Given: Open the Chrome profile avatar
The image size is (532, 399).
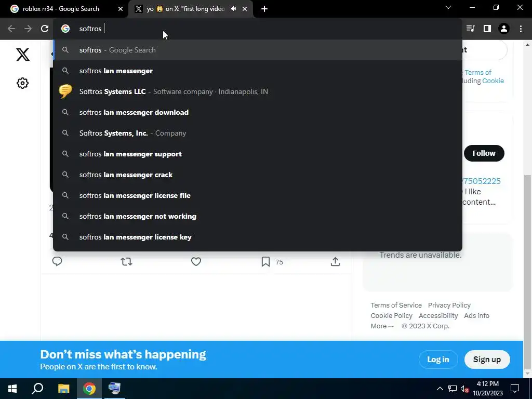Looking at the screenshot, I should (504, 29).
